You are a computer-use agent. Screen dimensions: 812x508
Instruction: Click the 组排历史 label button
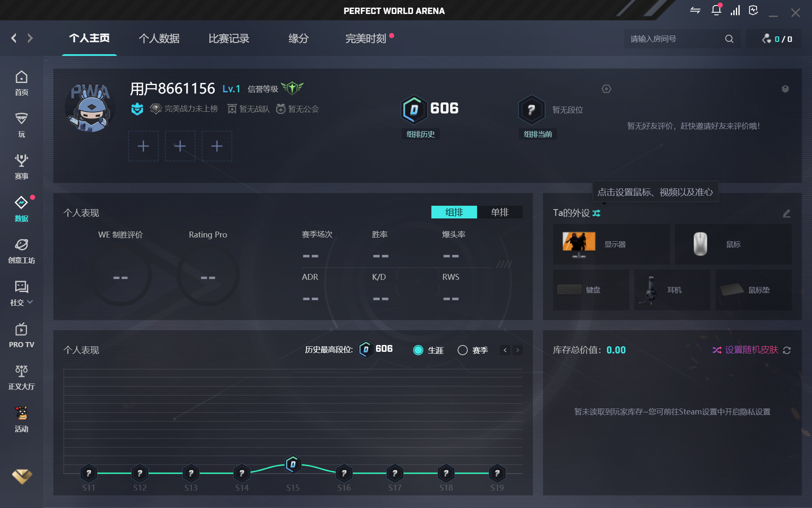(420, 134)
